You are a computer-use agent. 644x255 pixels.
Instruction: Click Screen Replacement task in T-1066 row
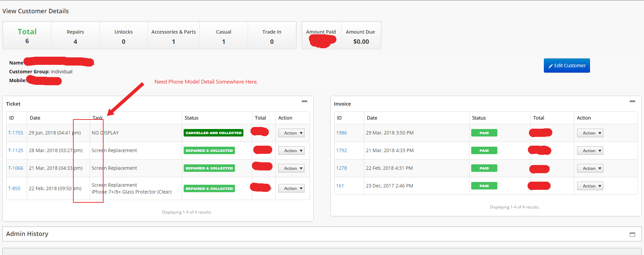pos(114,168)
